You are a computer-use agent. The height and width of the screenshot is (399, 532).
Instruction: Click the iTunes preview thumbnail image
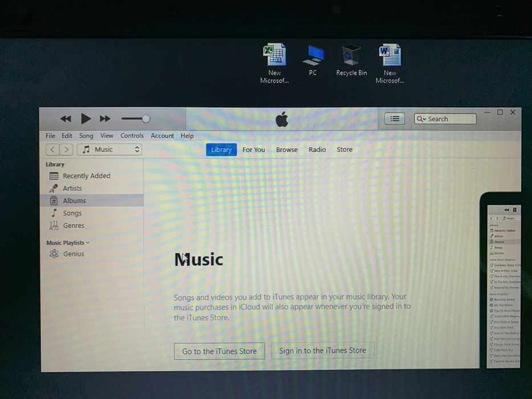coord(503,286)
